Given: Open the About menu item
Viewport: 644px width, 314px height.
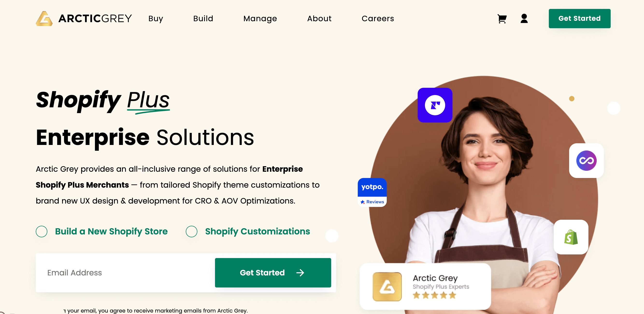Looking at the screenshot, I should click(319, 18).
